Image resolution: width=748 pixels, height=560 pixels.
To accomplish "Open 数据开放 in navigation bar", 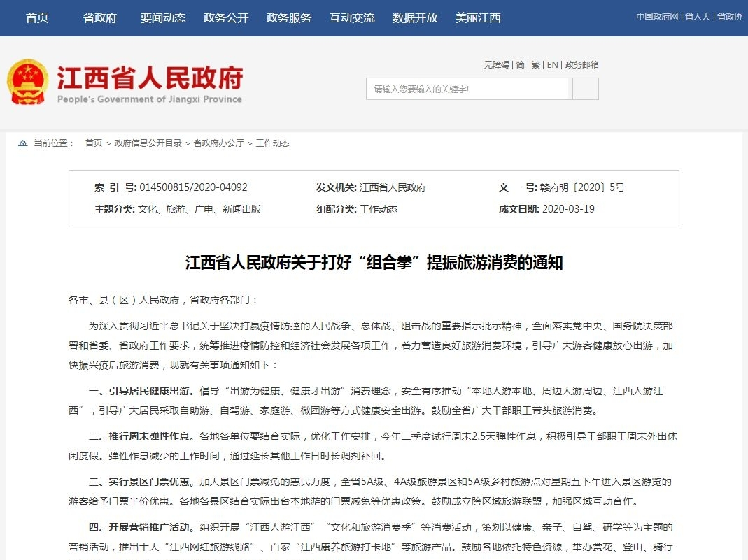I will pos(414,17).
